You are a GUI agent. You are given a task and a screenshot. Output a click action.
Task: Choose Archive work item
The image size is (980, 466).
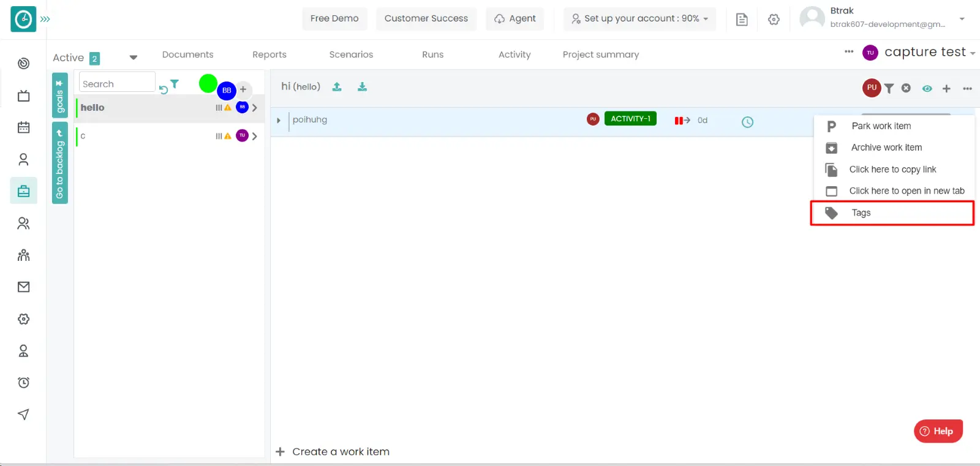coord(894,148)
